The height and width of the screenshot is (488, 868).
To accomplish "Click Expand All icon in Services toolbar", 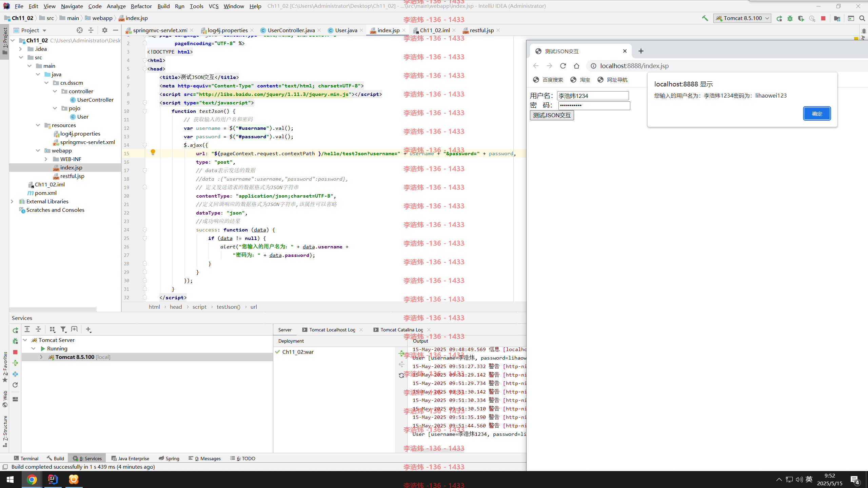I will 27,329.
